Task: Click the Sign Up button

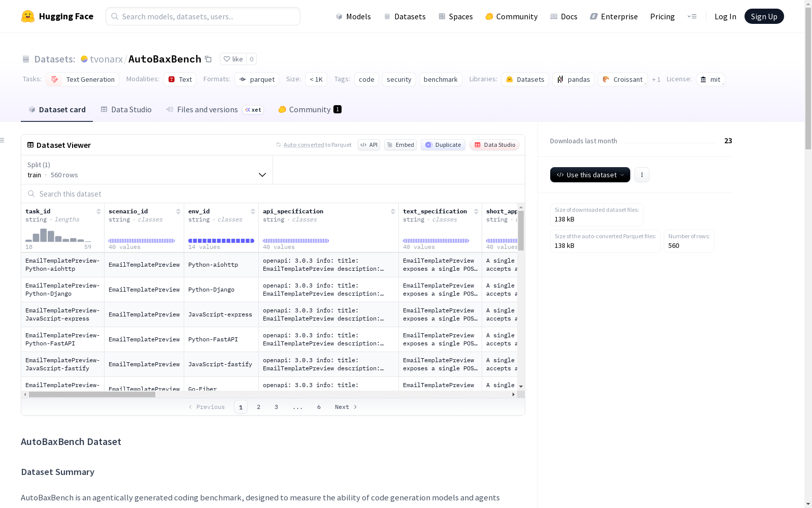Action: (764, 16)
